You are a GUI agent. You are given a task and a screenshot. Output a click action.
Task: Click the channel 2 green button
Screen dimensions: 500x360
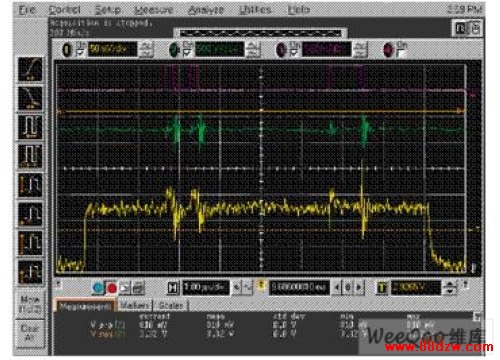point(173,50)
